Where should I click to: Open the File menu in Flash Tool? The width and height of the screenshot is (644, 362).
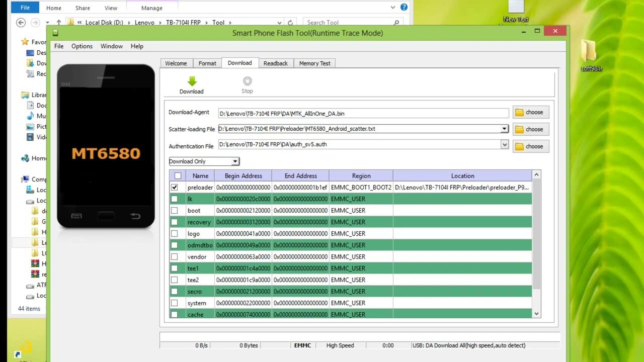point(59,46)
